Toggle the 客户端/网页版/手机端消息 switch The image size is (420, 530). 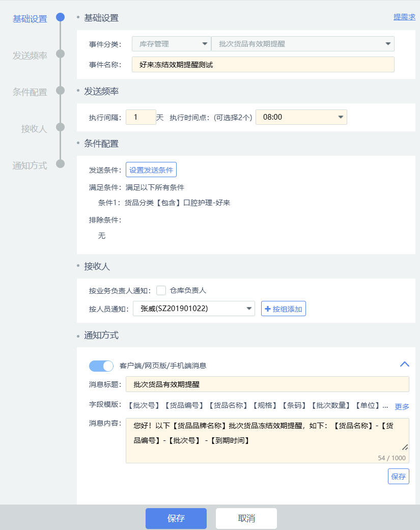tap(101, 366)
